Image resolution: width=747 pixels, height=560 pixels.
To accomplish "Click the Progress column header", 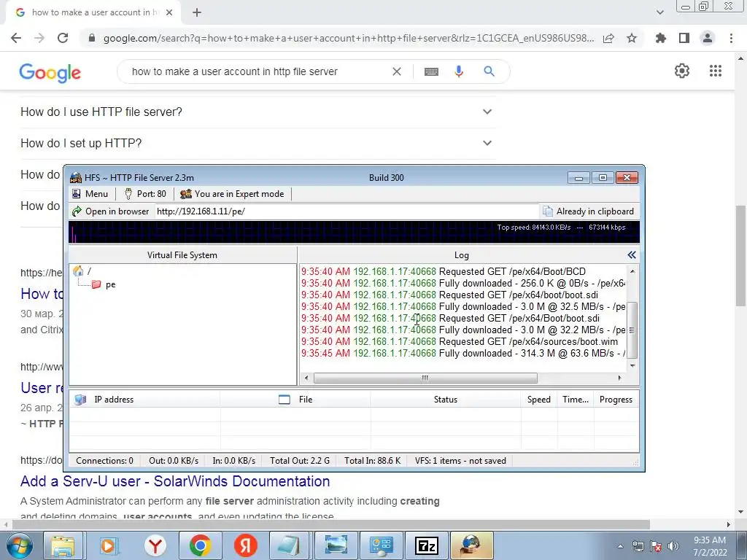I will [x=616, y=400].
